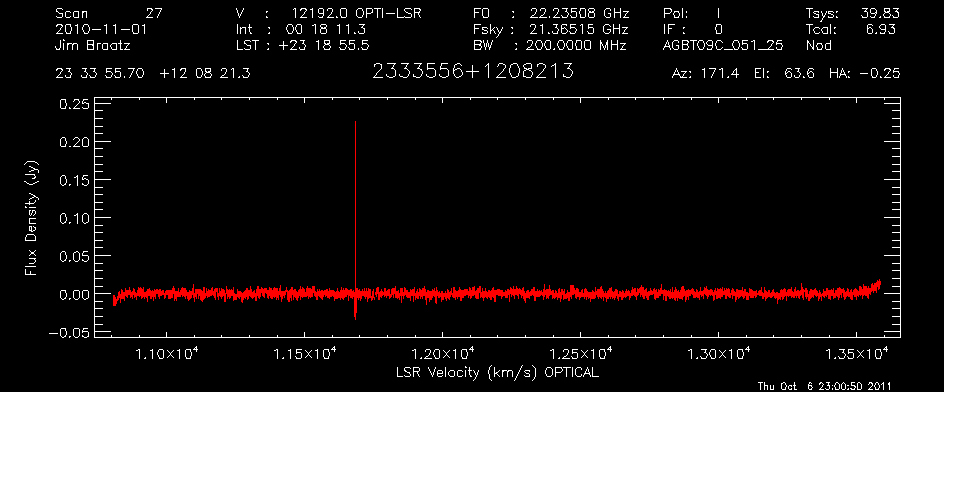Screen dimensions: 962x490
Task: Click the Pol value I
Action: (x=718, y=13)
